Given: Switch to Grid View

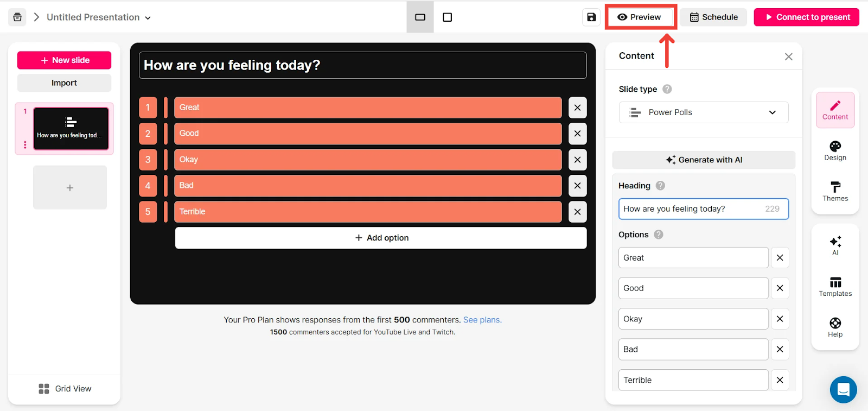Looking at the screenshot, I should click(x=65, y=389).
